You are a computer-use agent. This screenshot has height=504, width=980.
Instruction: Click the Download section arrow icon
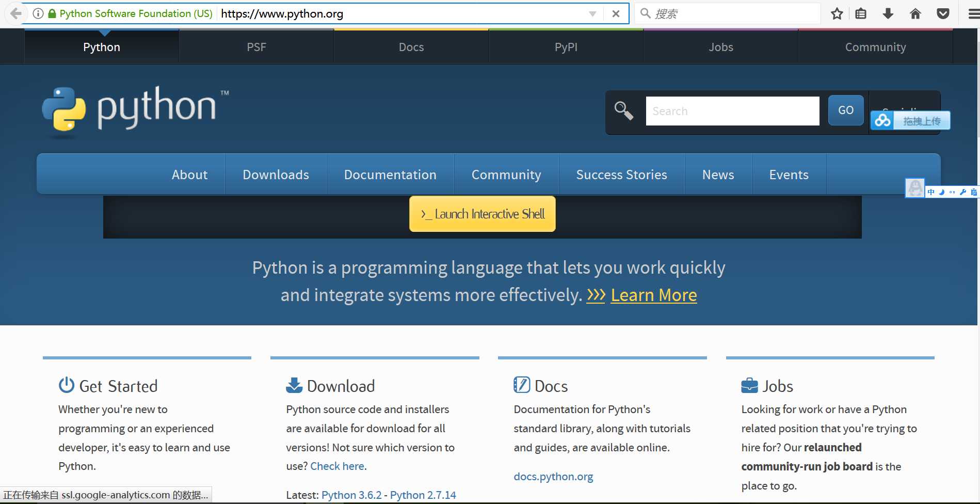point(294,385)
